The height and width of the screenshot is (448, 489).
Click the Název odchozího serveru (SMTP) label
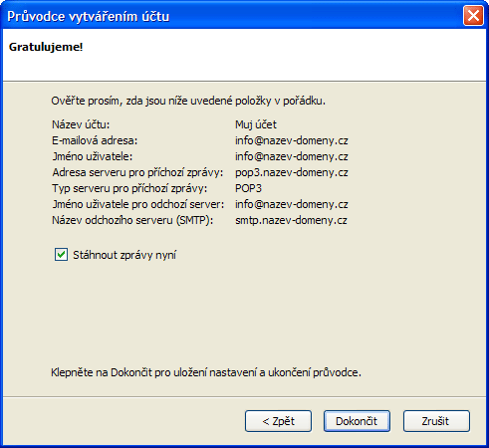(132, 220)
